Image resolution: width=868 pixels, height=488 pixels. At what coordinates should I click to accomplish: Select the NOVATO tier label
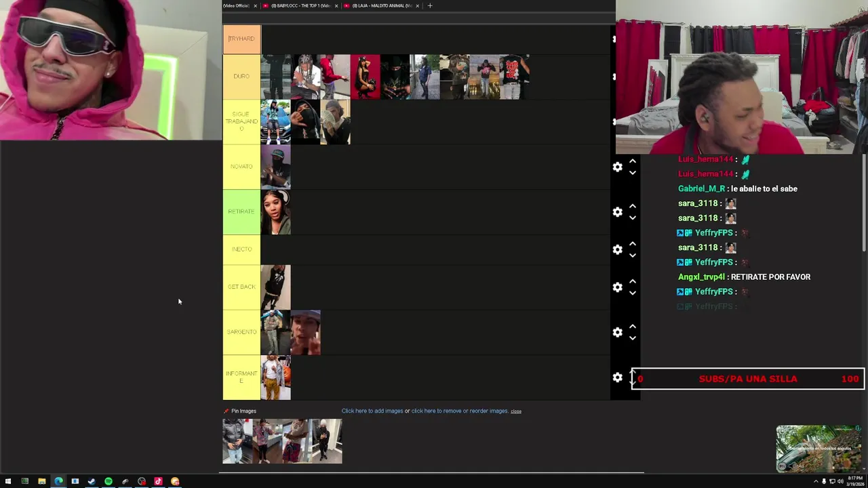241,167
